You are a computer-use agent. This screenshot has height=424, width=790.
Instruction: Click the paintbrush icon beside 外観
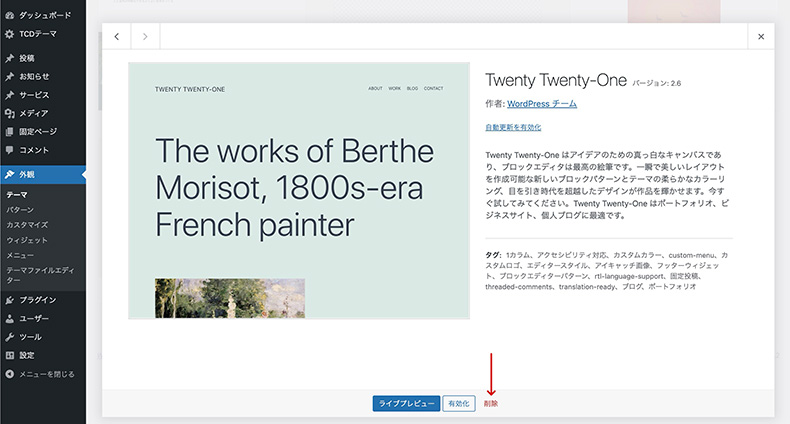[x=10, y=175]
